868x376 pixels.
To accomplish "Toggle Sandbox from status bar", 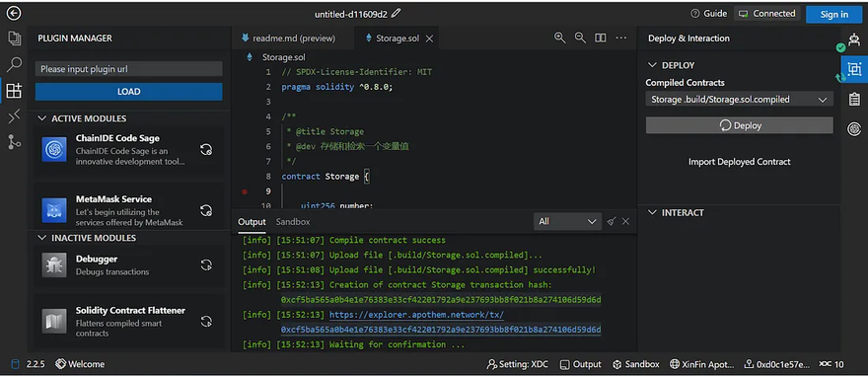I will (x=635, y=364).
